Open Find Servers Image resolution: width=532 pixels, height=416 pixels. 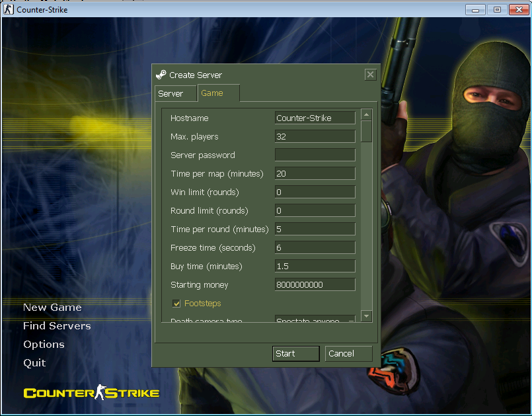click(58, 326)
